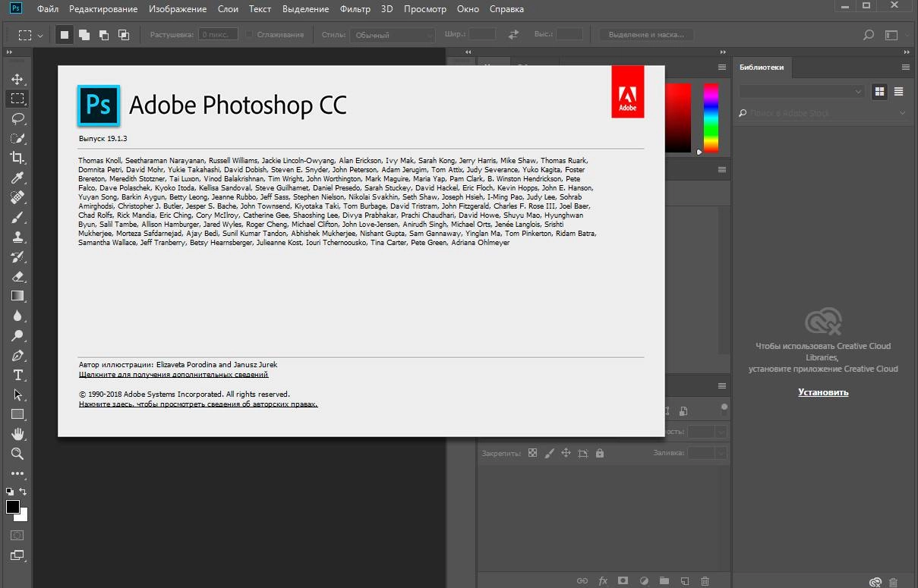
Task: Open the Фильтр menu
Action: pyautogui.click(x=355, y=9)
